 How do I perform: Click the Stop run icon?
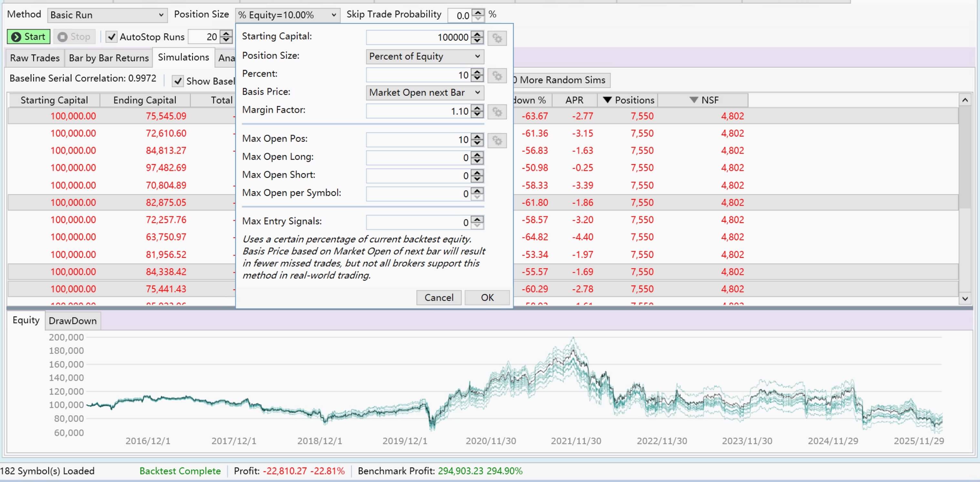62,37
